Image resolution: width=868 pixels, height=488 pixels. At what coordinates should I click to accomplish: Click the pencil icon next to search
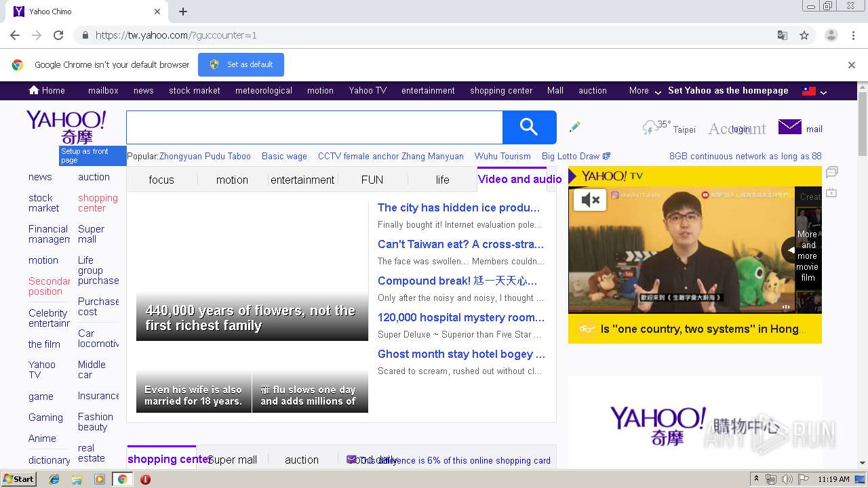(574, 127)
